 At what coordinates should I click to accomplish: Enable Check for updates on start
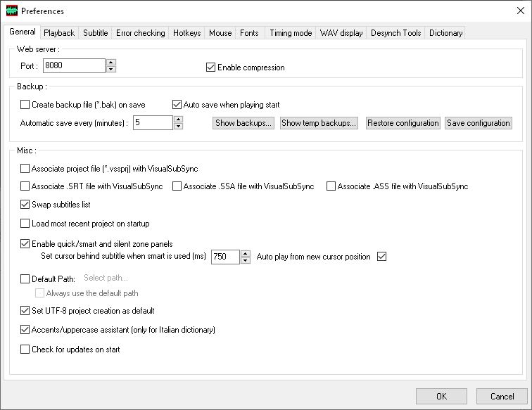pos(25,349)
